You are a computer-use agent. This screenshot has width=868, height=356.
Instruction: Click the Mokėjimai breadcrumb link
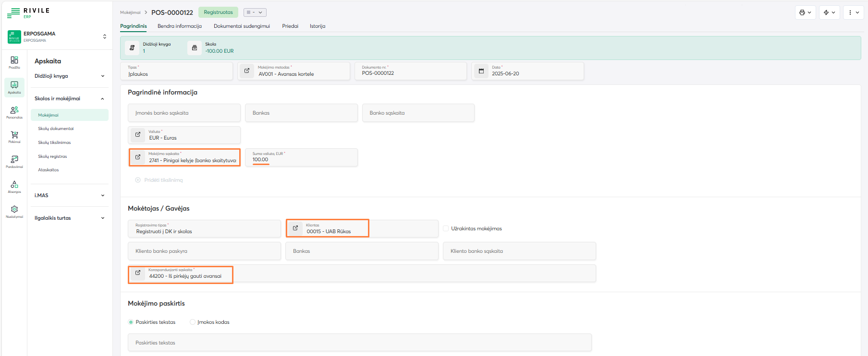tap(130, 12)
